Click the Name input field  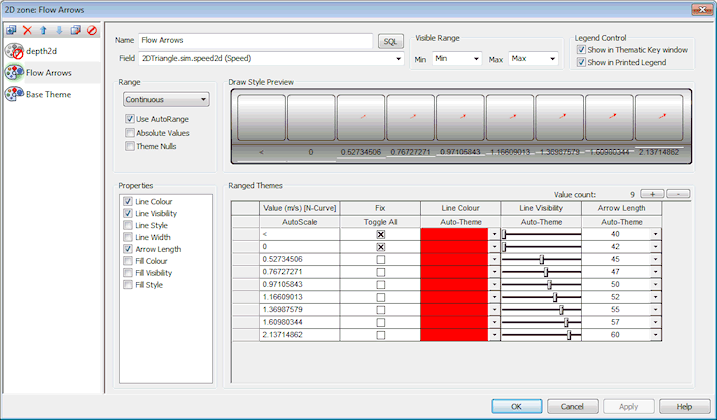click(x=256, y=40)
